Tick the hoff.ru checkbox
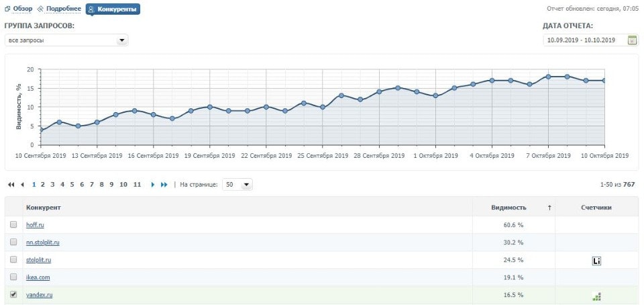Viewport: 644px width, 305px height. coord(13,224)
